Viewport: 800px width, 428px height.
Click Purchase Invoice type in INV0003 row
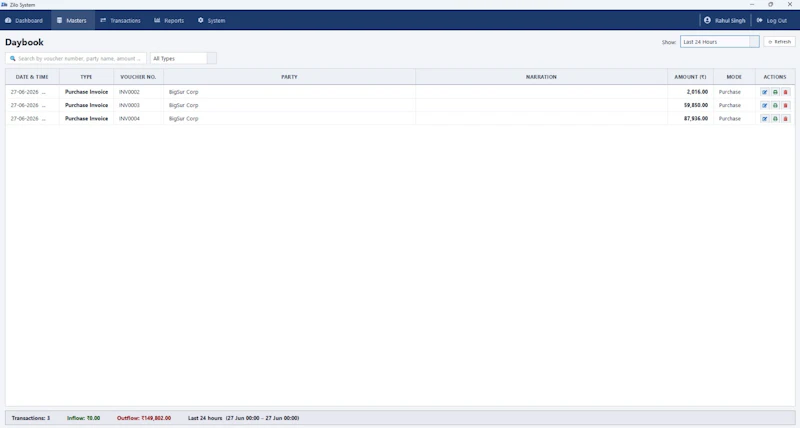pyautogui.click(x=86, y=105)
